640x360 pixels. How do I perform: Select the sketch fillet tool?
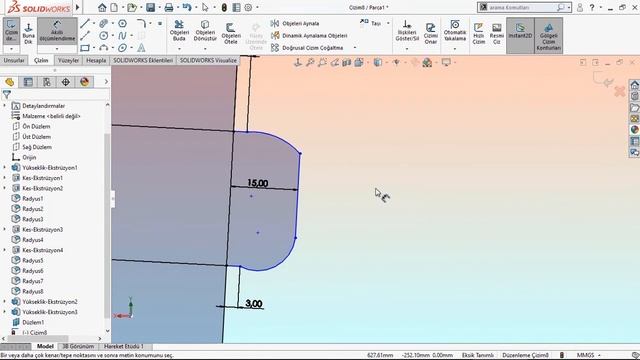click(141, 24)
